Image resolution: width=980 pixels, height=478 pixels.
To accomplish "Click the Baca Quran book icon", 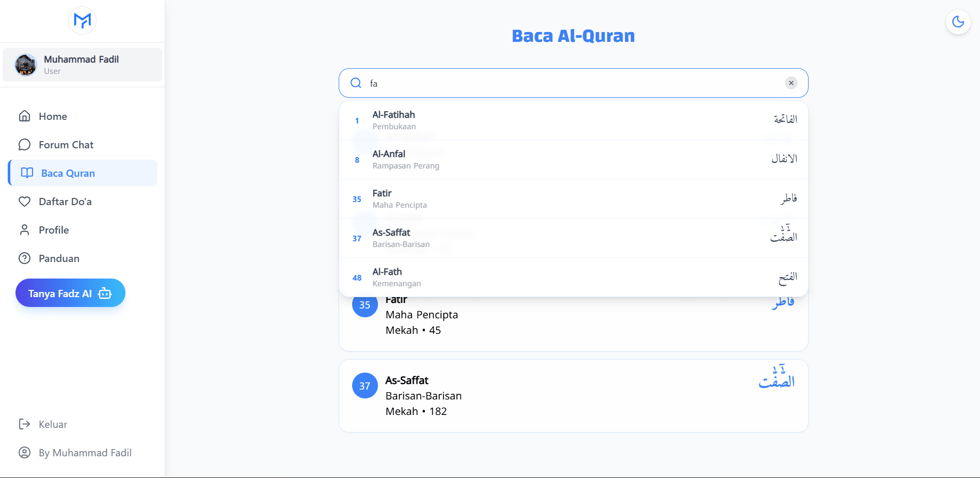I will click(x=26, y=173).
